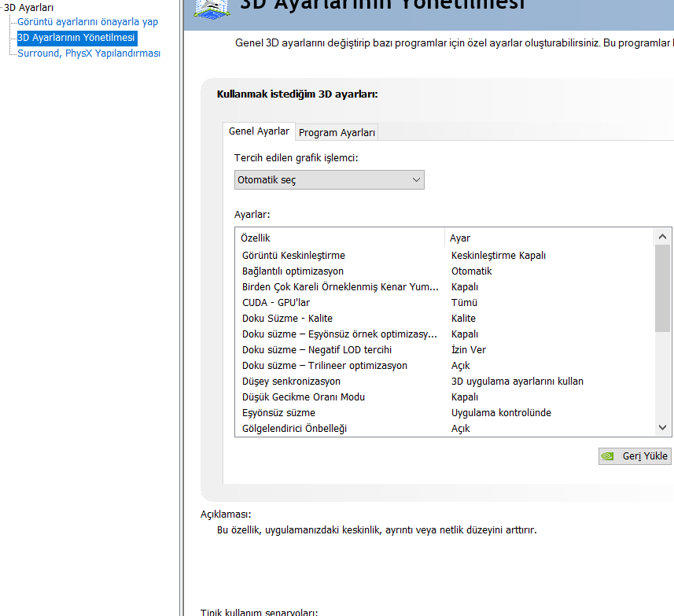Click the 'Keskinleştirme Kapalı' setting value
This screenshot has width=674, height=616.
498,256
